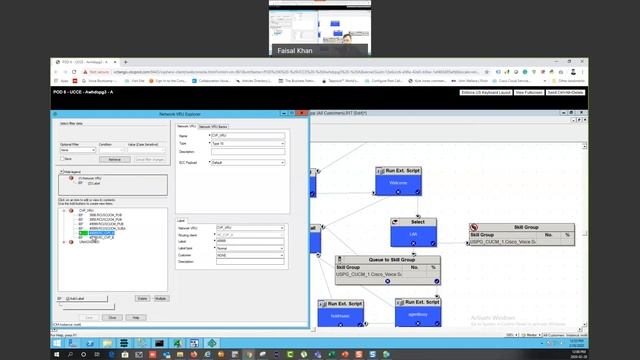Click the script editor vertical scrollbar
Screen dimensions: 640x360
click(584, 233)
